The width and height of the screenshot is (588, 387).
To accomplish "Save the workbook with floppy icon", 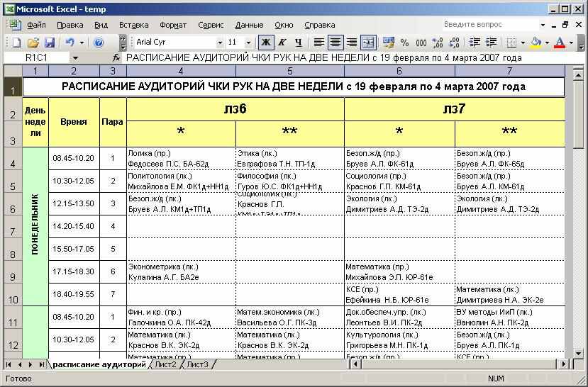I will (50, 43).
